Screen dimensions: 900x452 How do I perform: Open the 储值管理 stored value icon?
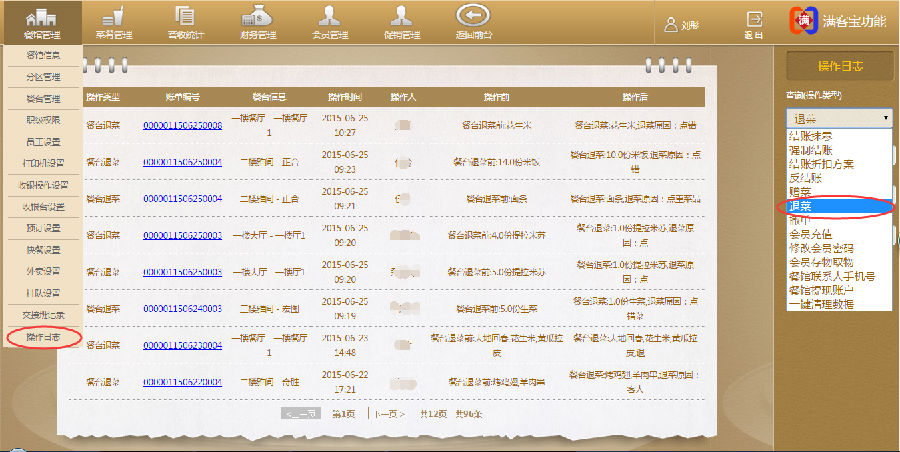[x=401, y=20]
